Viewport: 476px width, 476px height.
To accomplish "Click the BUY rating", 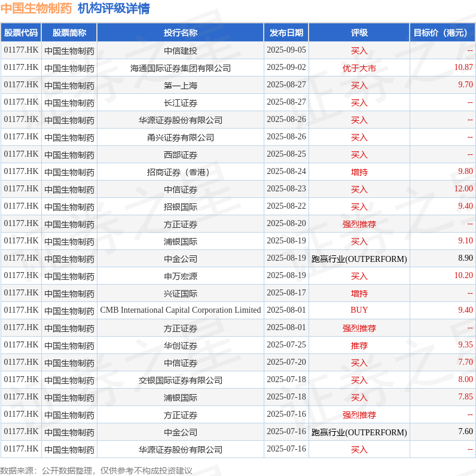I will (359, 310).
